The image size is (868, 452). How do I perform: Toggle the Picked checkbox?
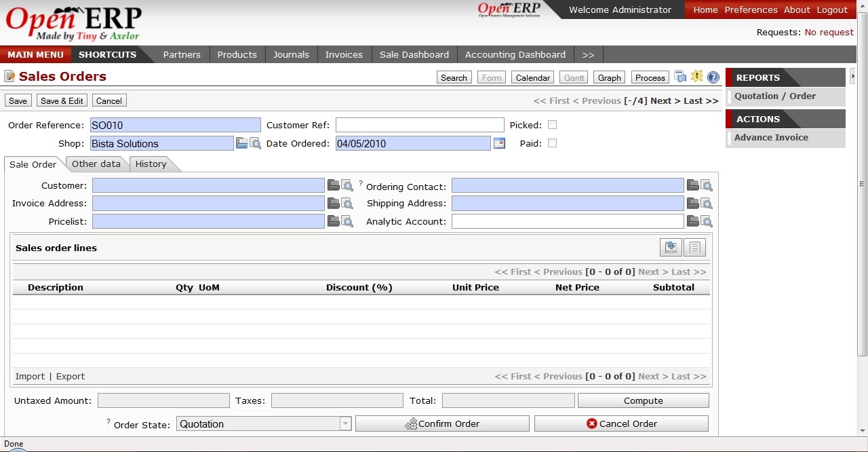point(553,124)
